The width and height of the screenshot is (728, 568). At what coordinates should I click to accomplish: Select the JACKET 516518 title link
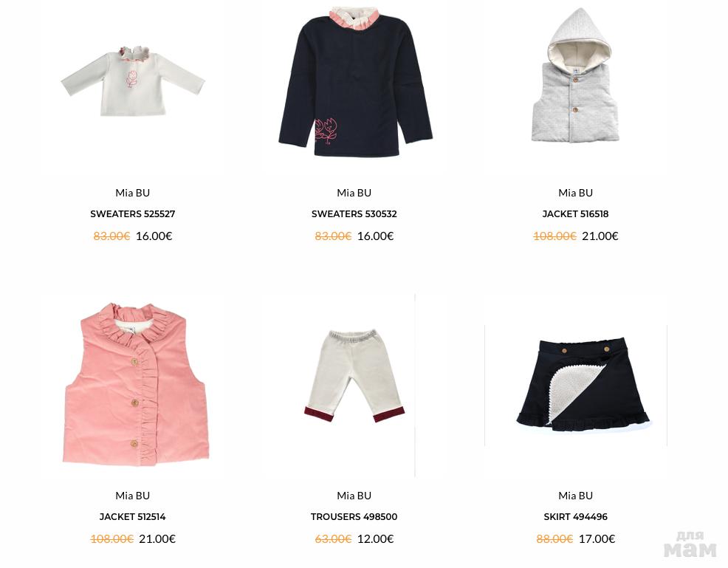coord(576,214)
